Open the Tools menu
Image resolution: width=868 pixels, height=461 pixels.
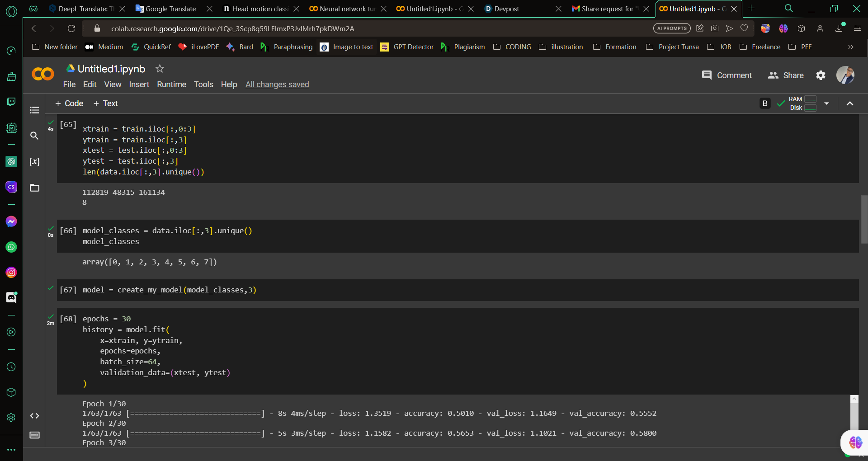(203, 85)
